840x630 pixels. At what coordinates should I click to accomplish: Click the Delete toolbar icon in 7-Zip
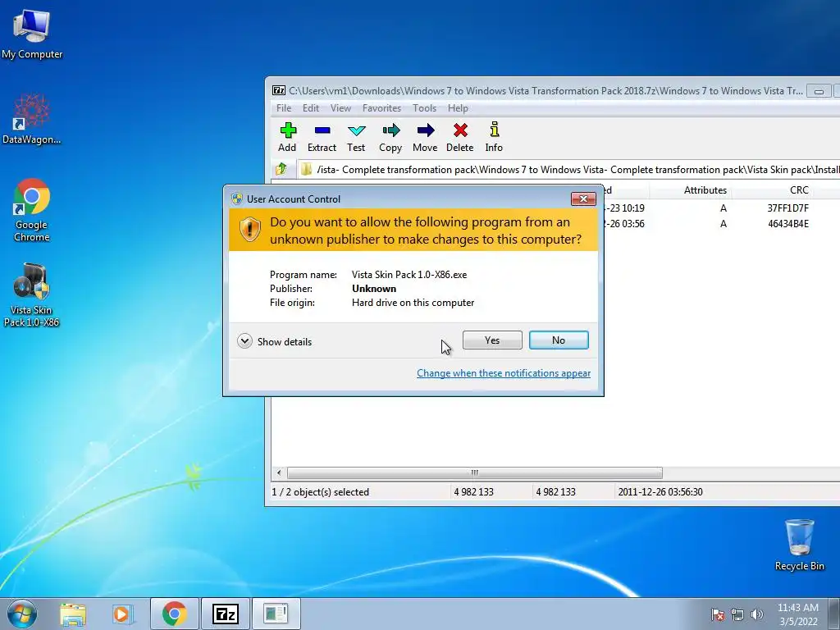[x=460, y=137]
